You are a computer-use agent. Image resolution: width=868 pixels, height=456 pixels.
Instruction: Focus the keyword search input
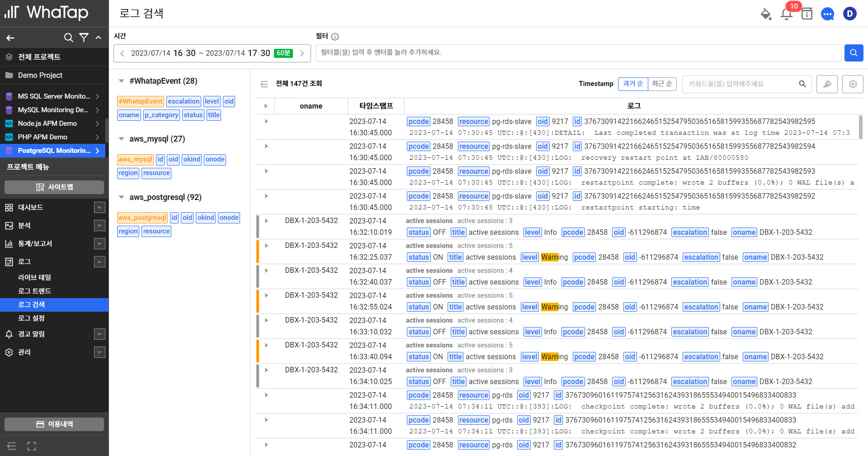[741, 84]
